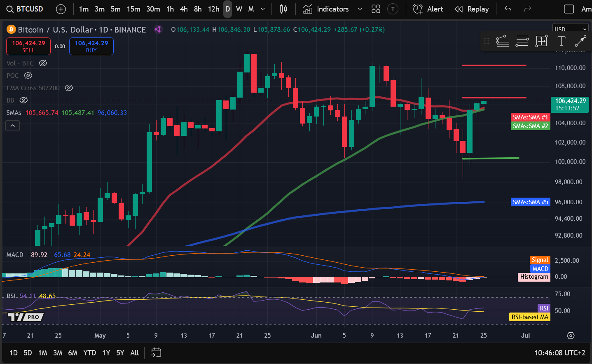Select the 5m timeframe

coord(116,9)
